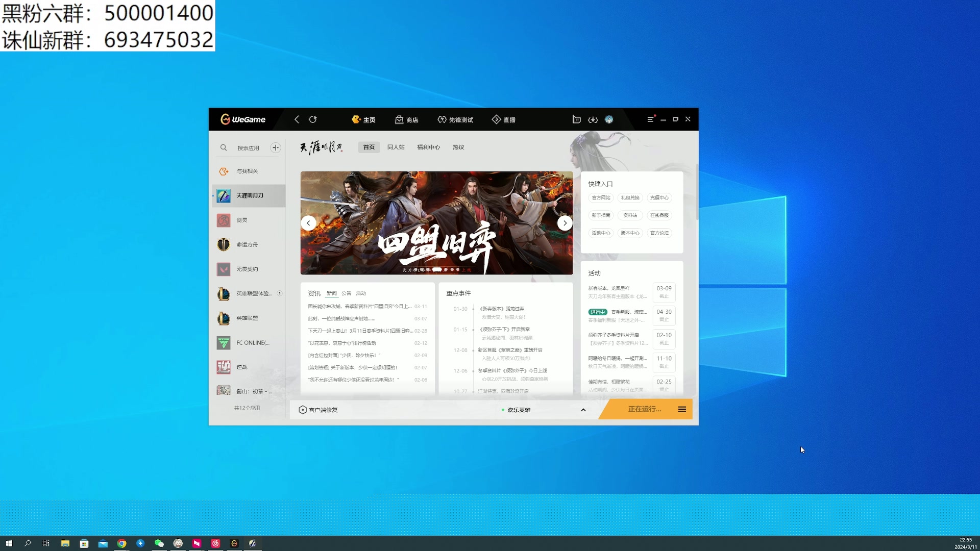
Task: Switch to 同人站 tab
Action: [396, 147]
